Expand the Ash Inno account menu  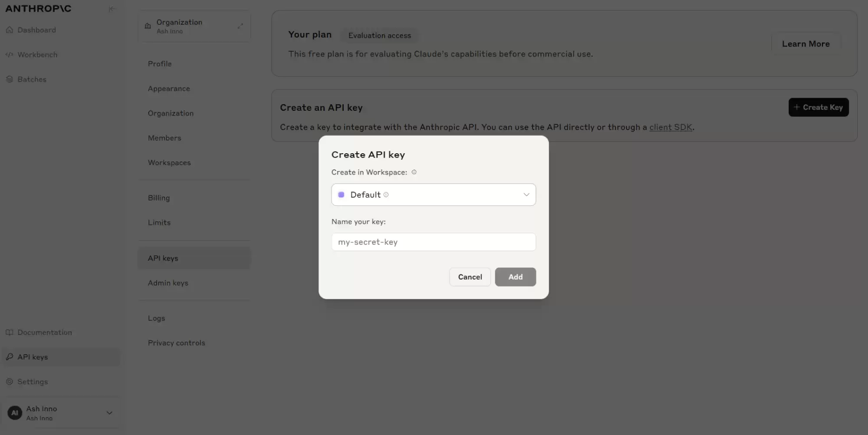[x=109, y=413]
